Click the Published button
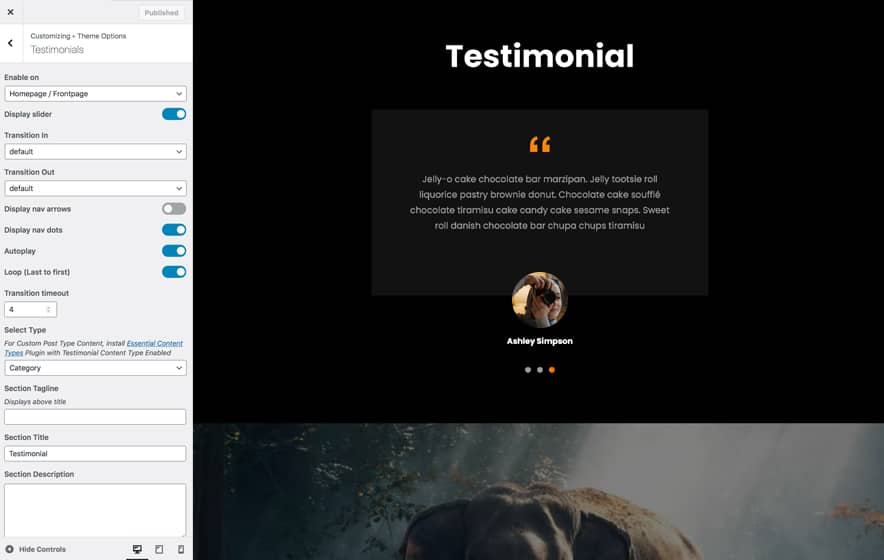 (161, 12)
